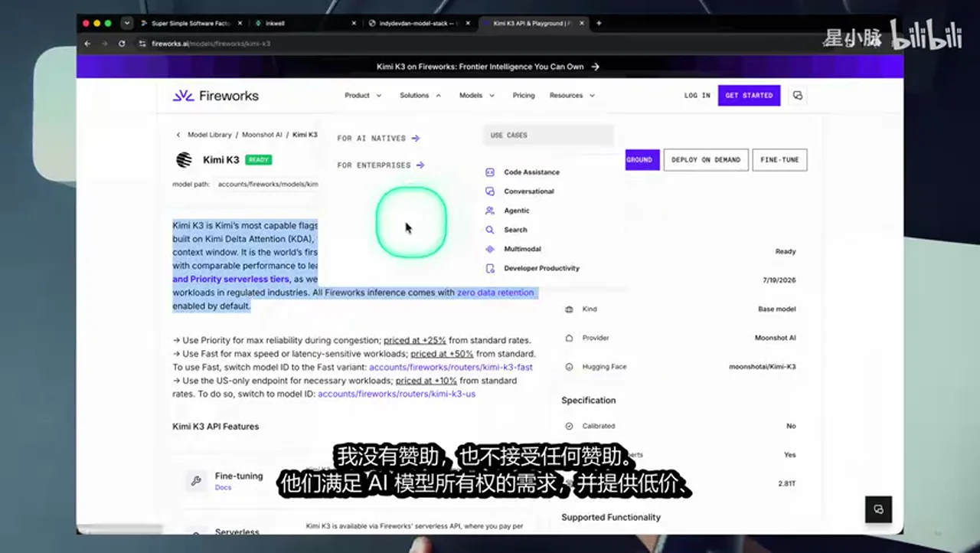Expand the Resources menu
This screenshot has width=980, height=553.
click(x=572, y=96)
